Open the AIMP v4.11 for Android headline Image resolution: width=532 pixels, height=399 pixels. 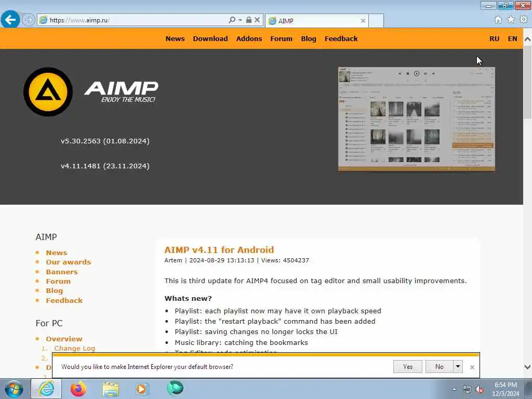click(x=219, y=250)
